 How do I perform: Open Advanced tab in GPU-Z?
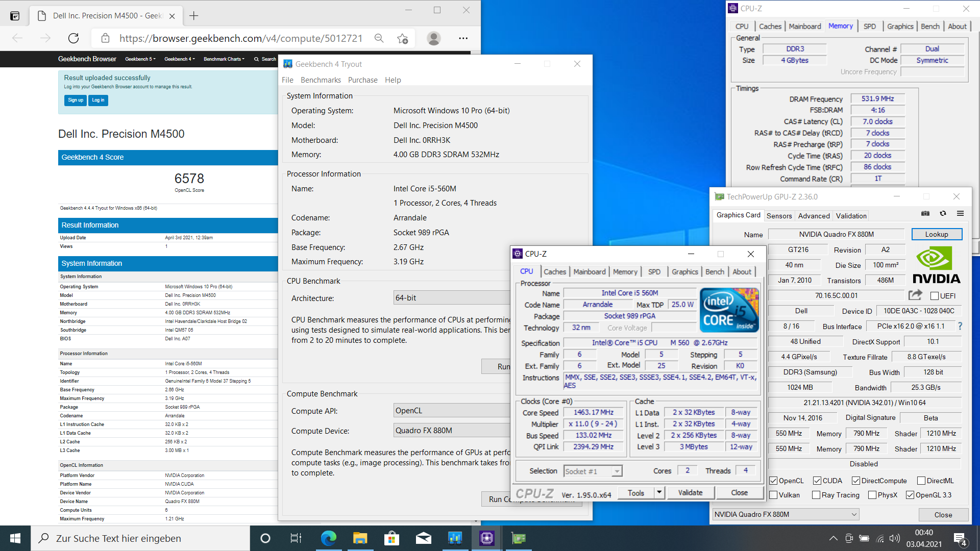tap(814, 216)
